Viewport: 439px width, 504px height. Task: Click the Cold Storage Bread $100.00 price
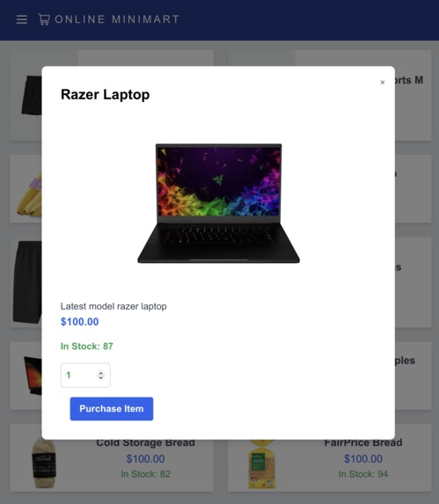point(145,458)
